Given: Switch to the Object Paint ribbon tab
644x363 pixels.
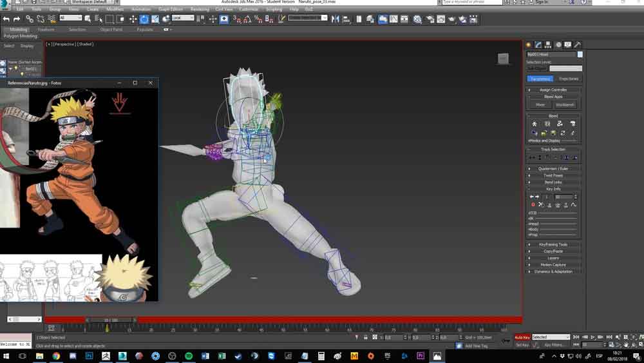Looking at the screenshot, I should tap(111, 30).
